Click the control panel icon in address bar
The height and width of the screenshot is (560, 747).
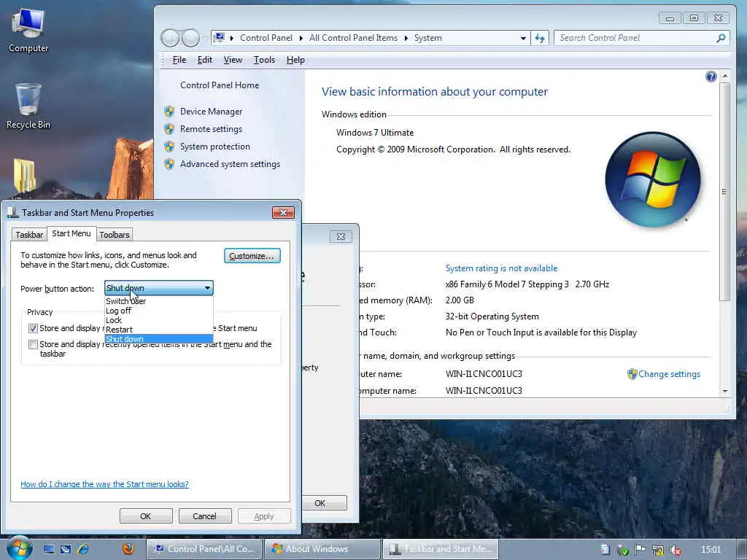pyautogui.click(x=219, y=37)
